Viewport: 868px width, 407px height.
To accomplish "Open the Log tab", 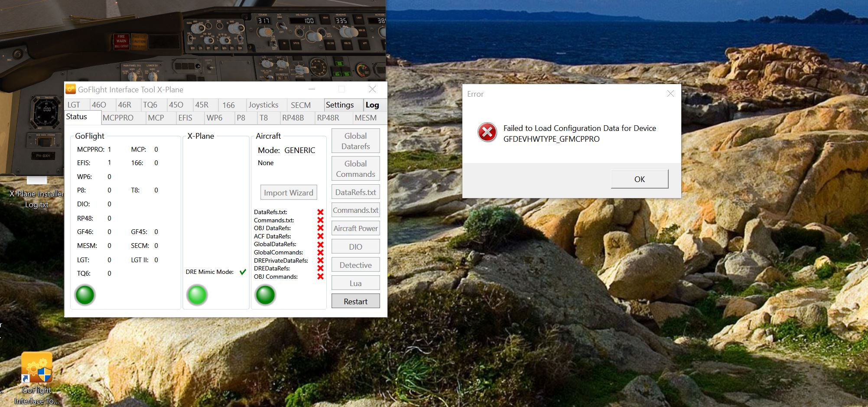I will tap(372, 105).
